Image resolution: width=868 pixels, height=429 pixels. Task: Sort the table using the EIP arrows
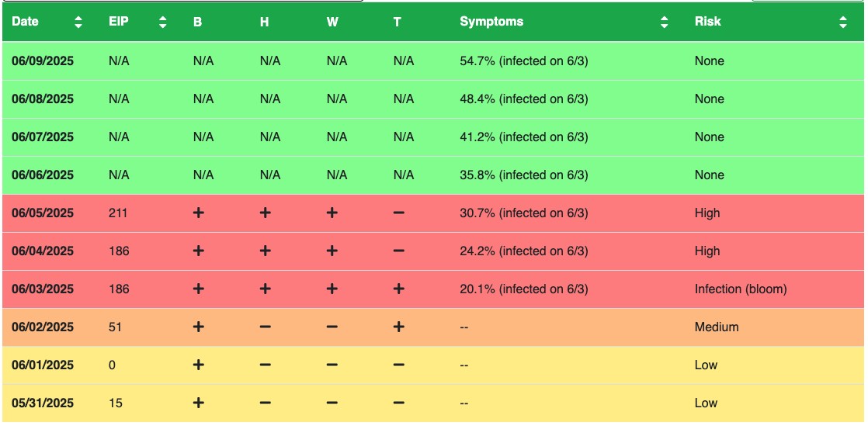[163, 22]
